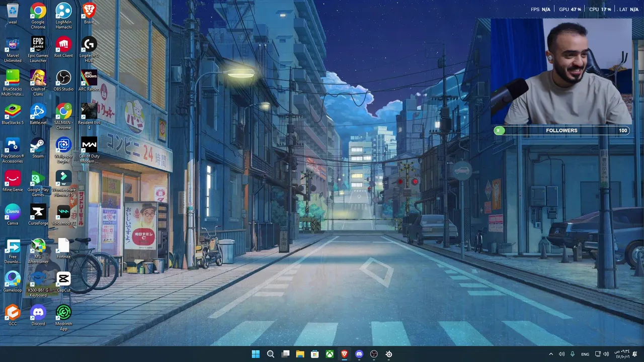Open Marvel Unlimited desktop shortcut
Viewport: 644px width, 362px height.
(x=13, y=49)
